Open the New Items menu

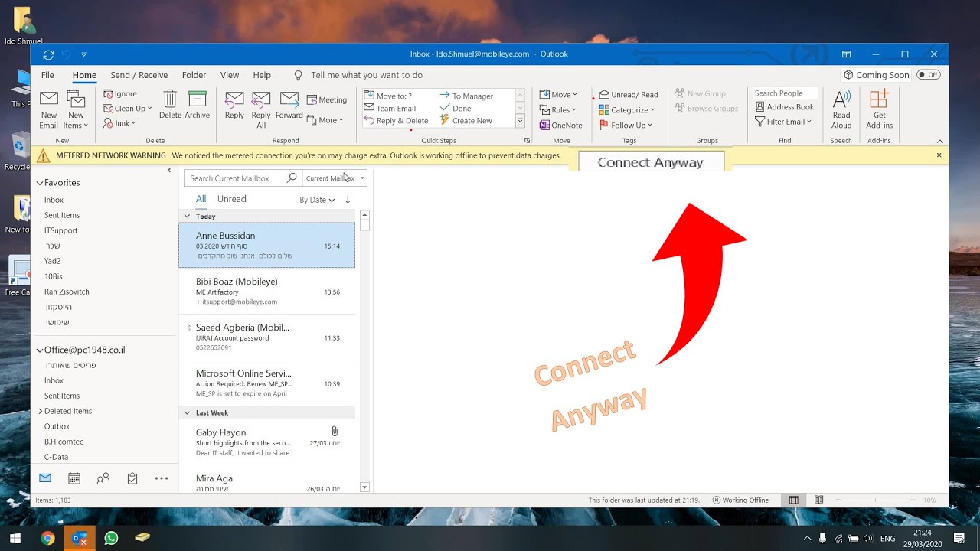click(x=76, y=109)
